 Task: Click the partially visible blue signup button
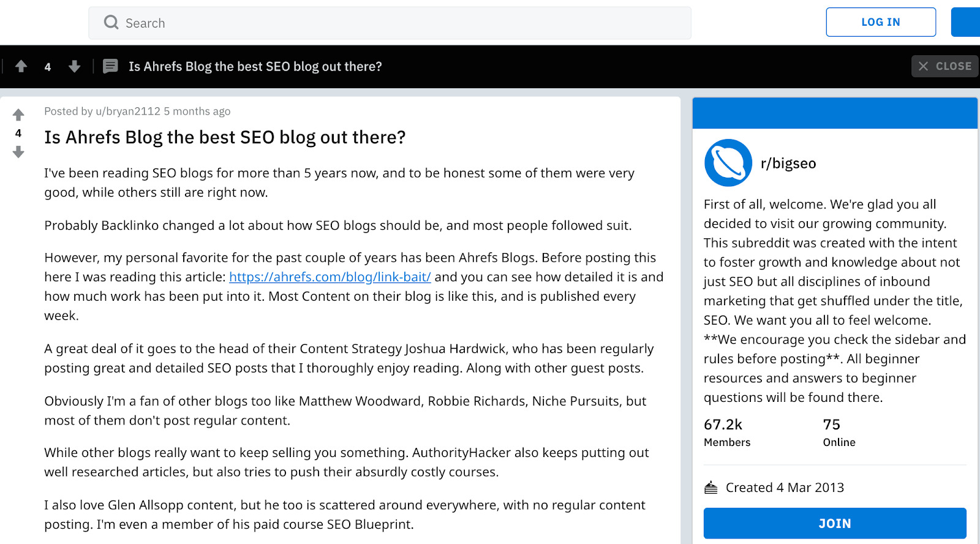point(968,22)
